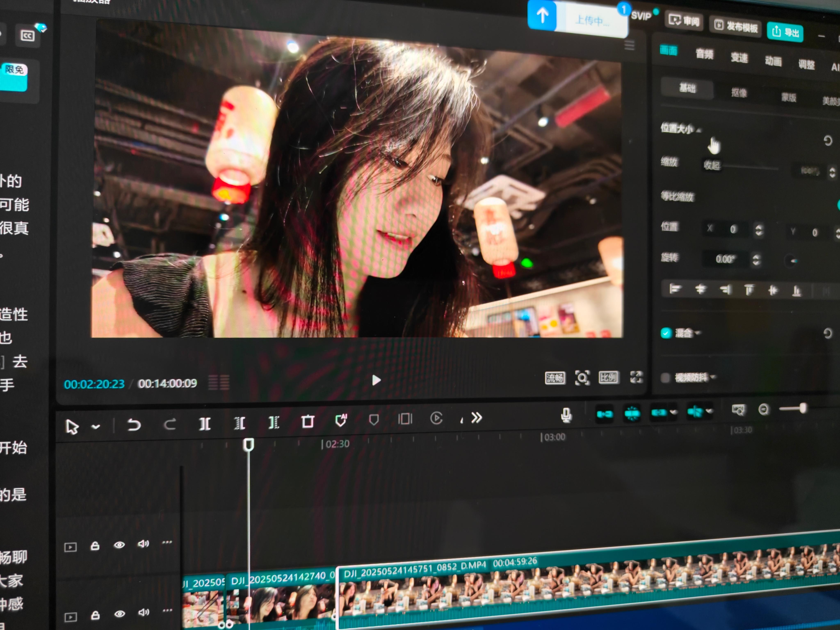The height and width of the screenshot is (630, 840).
Task: Click the rotation stepper arrows
Action: click(x=756, y=260)
